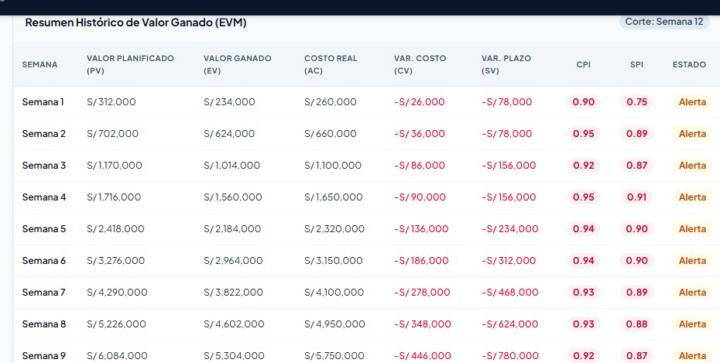Click earned value S/2,964,000
Viewport: 720px width, 363px height.
point(233,260)
